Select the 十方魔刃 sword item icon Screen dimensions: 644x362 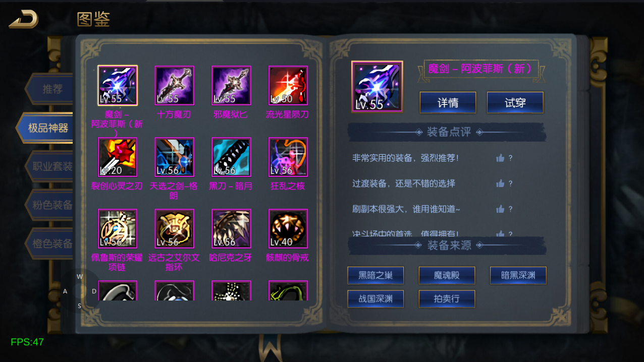pos(174,86)
